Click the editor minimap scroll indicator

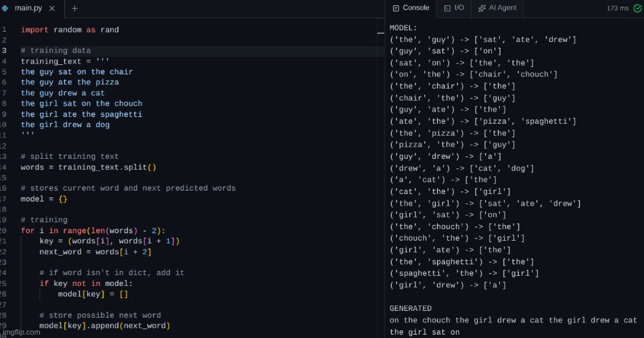click(381, 33)
